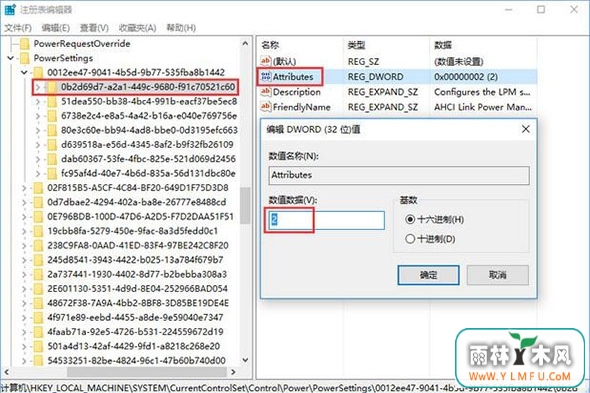The width and height of the screenshot is (590, 393).
Task: Click the FriendlyName string value icon
Action: tap(266, 107)
